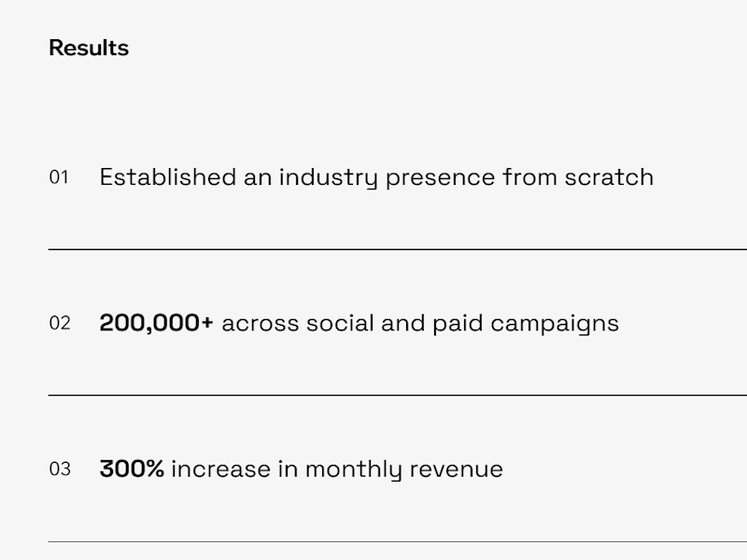Select the 02 item number

point(60,323)
